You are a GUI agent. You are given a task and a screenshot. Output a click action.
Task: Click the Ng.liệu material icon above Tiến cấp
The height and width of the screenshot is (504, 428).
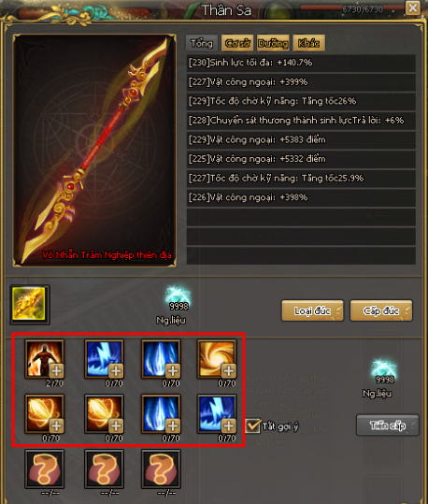[x=384, y=371]
